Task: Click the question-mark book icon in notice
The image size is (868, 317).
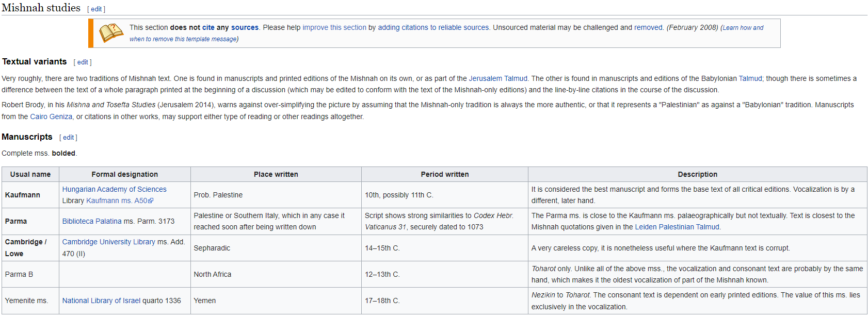Action: coord(111,33)
